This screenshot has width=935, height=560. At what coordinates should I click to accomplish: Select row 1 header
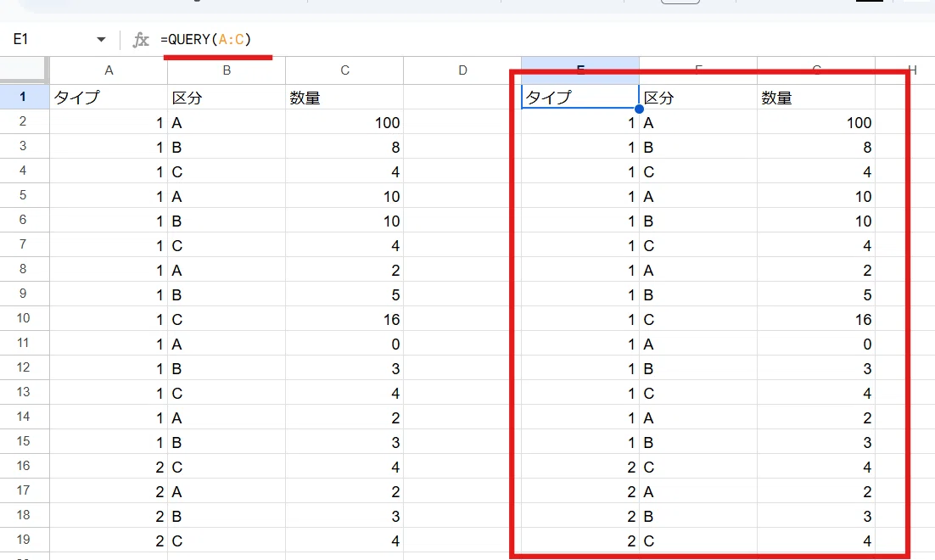tap(23, 97)
